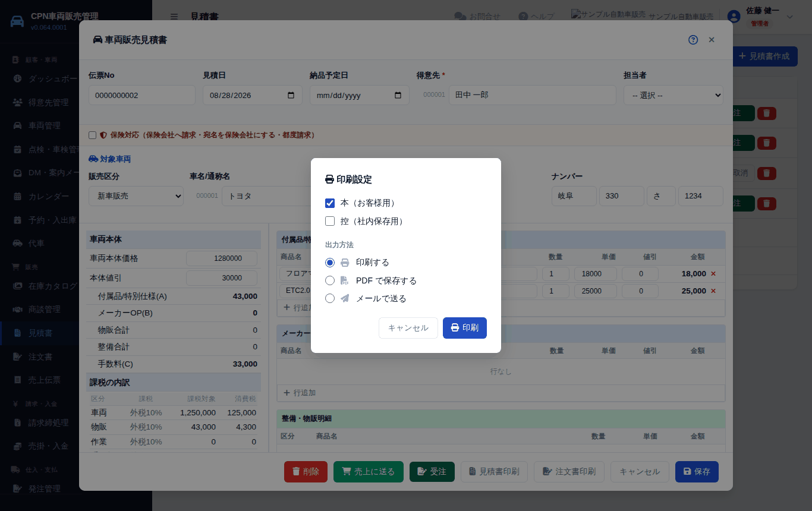Screen dimensions: 812x511
Task: Check 控(社内保存用) checkbox
Action: point(330,222)
